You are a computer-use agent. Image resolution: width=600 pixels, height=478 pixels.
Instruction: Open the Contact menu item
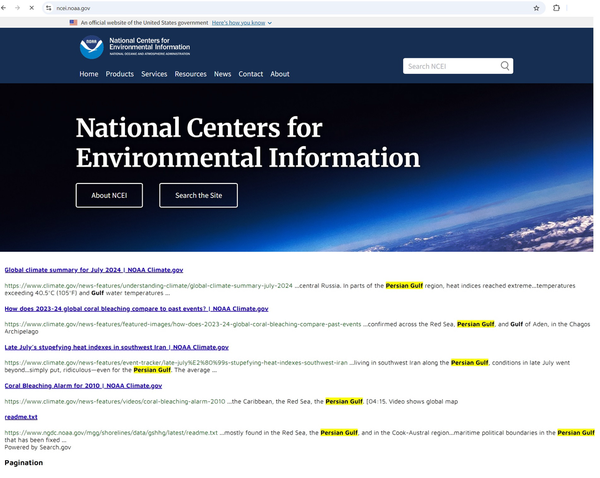point(251,74)
